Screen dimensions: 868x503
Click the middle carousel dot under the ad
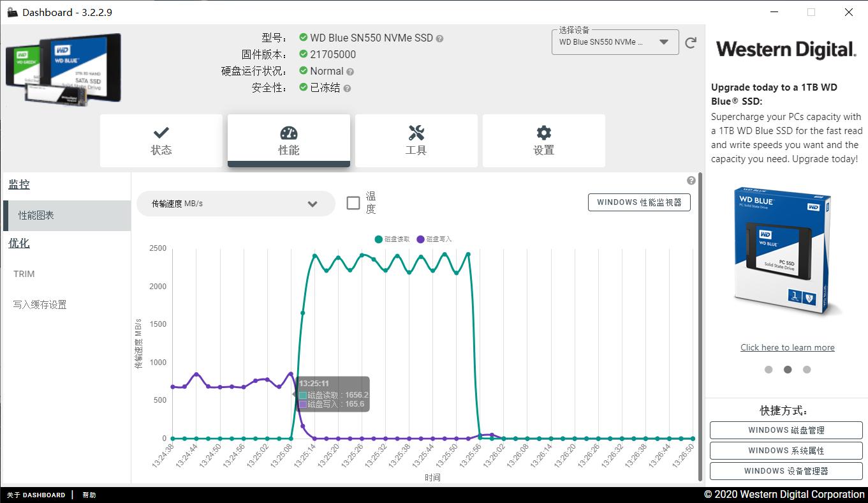[787, 369]
